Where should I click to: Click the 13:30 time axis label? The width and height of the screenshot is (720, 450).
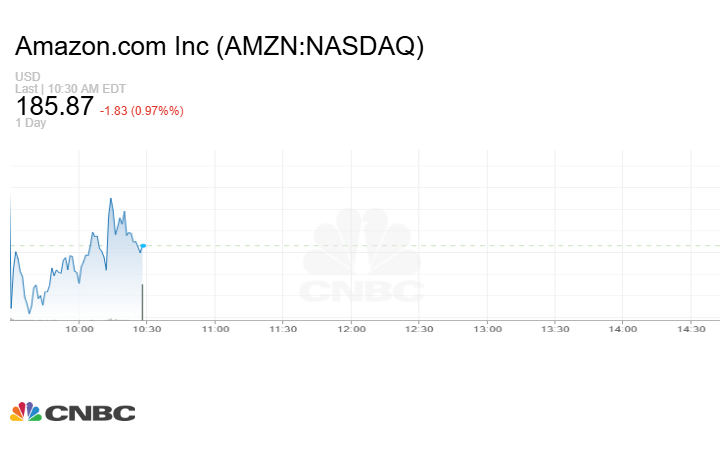[x=555, y=328]
